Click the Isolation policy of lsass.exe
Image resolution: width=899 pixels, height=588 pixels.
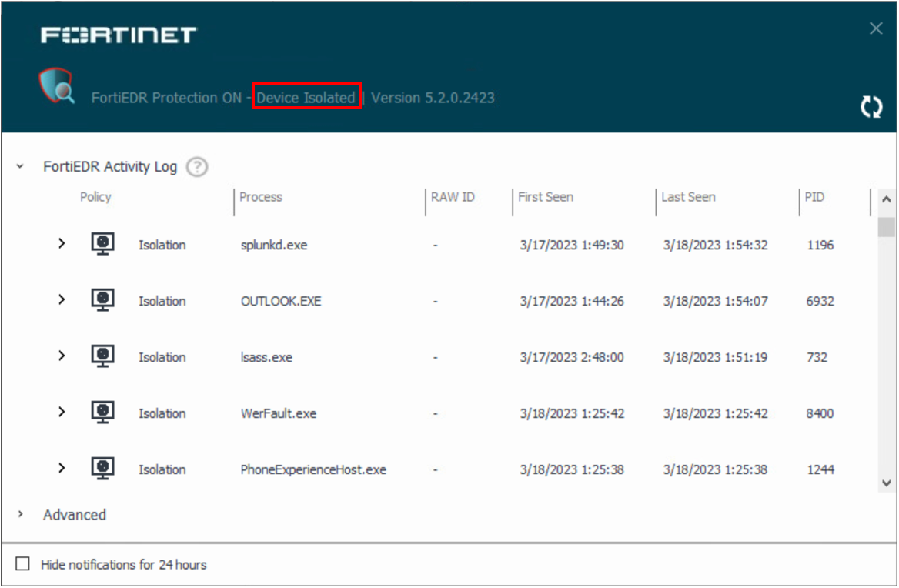point(162,358)
